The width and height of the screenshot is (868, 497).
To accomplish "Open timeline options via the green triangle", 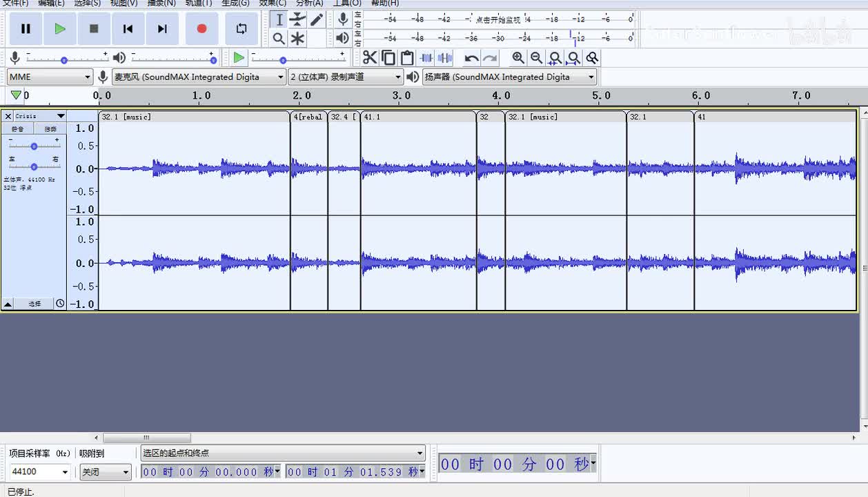I will [x=16, y=95].
